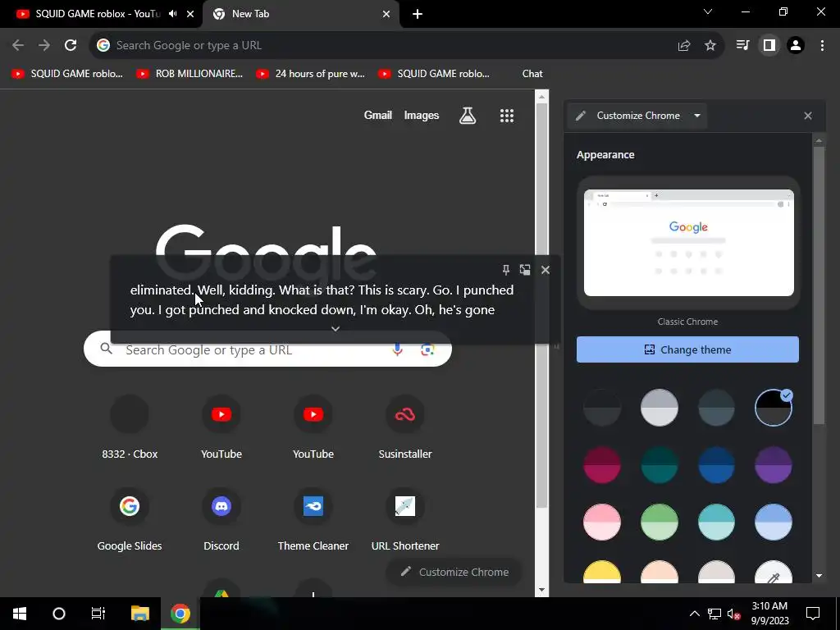Open ROB MILLIONAIRE bookmark

click(x=189, y=74)
